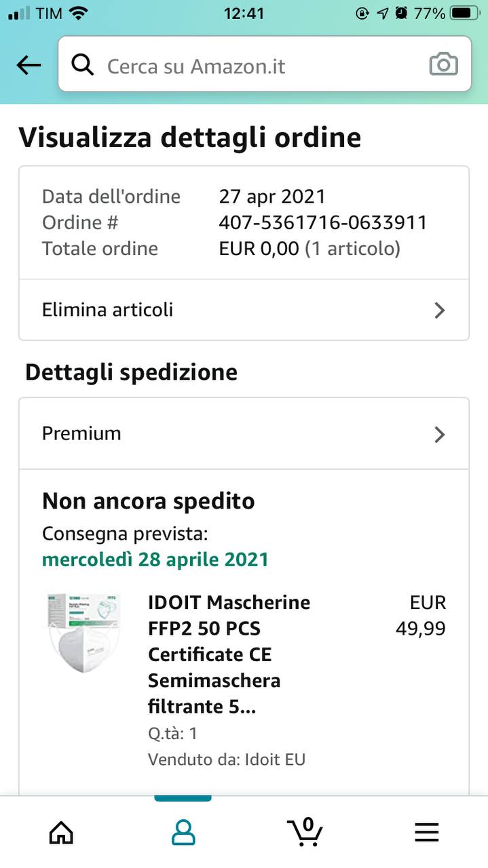Tap the search magnifier icon
Image resolution: width=488 pixels, height=868 pixels.
click(83, 65)
